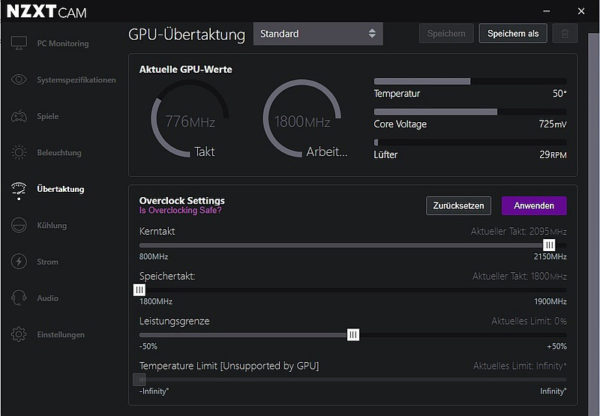Image resolution: width=600 pixels, height=416 pixels.
Task: Click Zurücksetzen to reset overclock
Action: click(x=458, y=206)
